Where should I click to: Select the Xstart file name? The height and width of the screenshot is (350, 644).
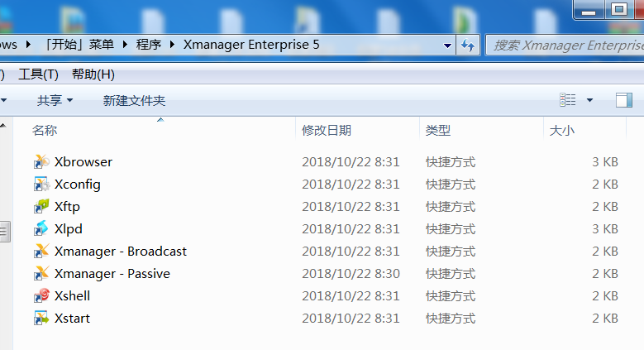point(72,319)
